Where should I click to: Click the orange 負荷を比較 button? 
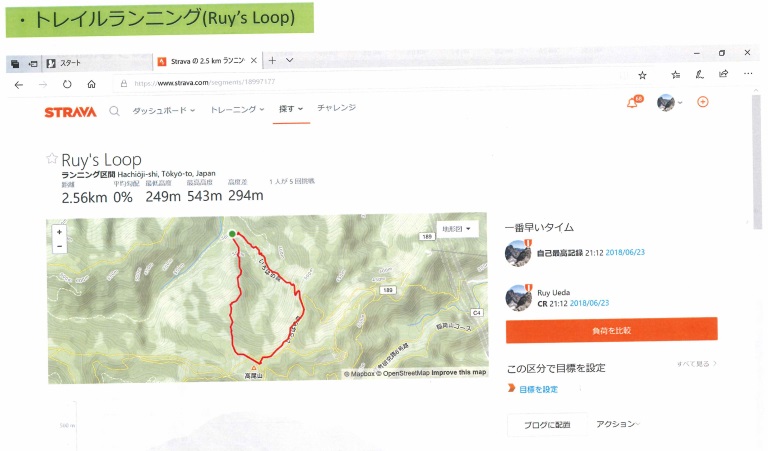click(x=611, y=329)
